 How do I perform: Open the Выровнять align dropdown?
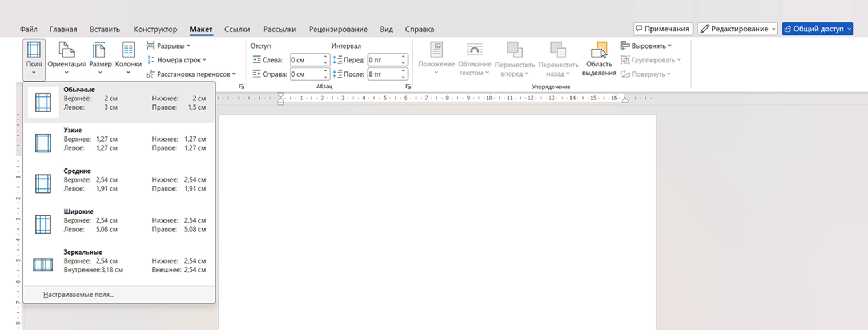coord(646,46)
